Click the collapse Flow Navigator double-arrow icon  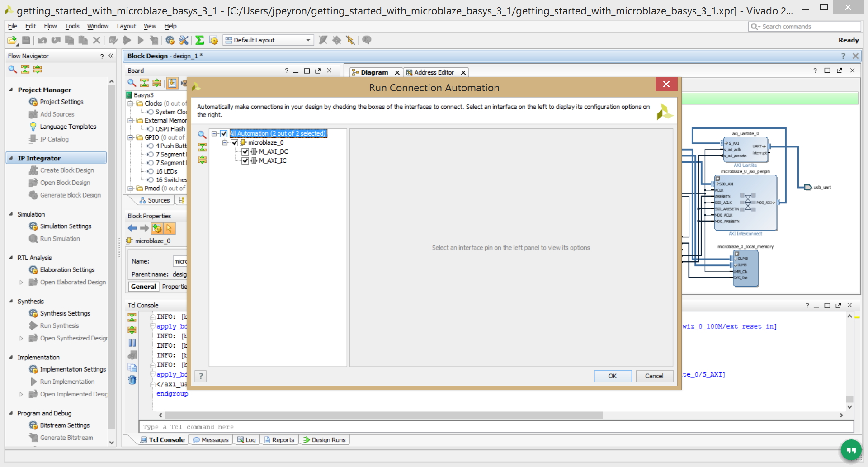[x=111, y=56]
